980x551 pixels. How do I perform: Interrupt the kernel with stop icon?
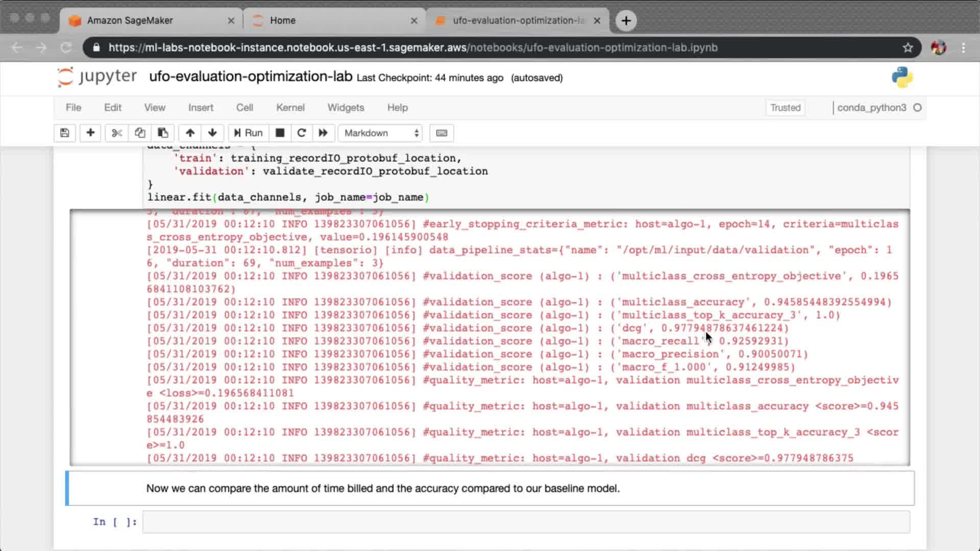tap(280, 133)
